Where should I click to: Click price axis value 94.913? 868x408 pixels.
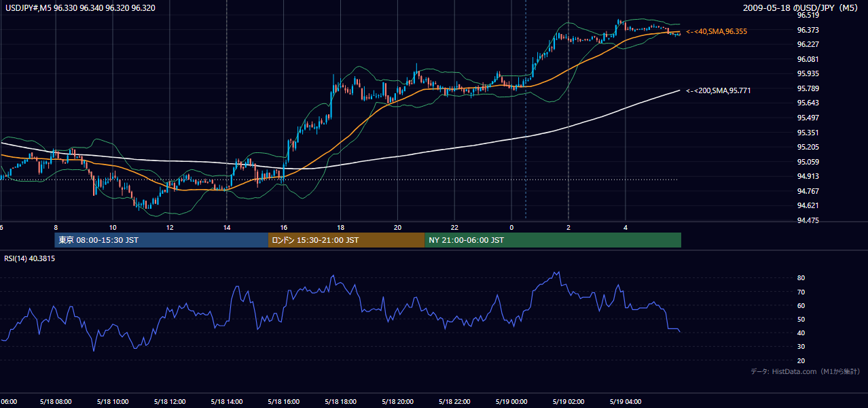pos(808,176)
